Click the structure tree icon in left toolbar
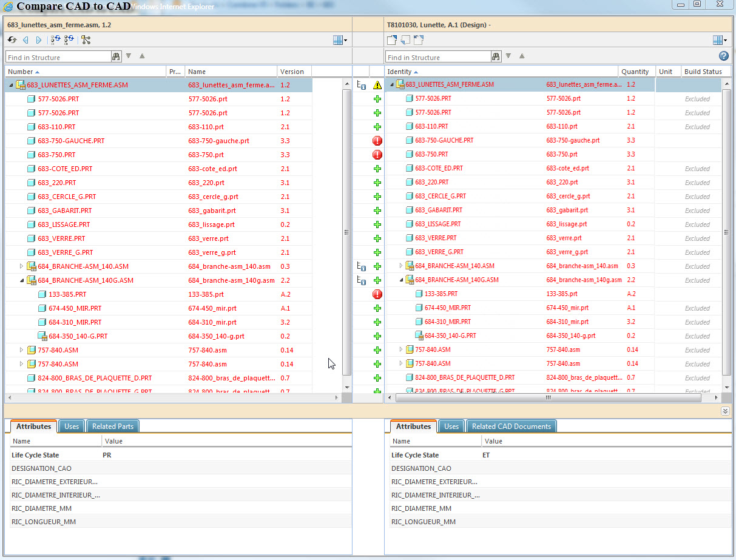 pos(86,40)
